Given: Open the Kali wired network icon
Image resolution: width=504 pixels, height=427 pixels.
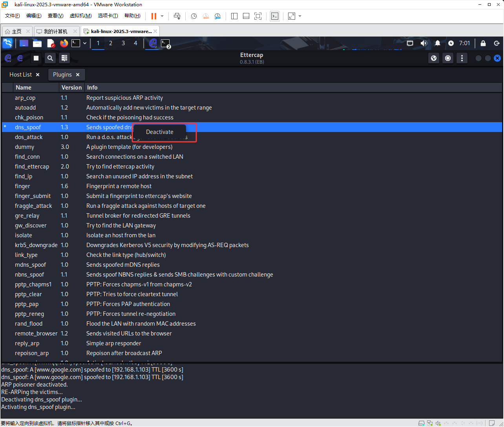Looking at the screenshot, I should (410, 43).
